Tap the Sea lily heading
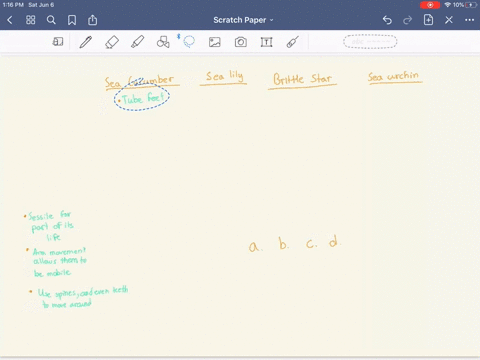Viewport: 480px width, 360px height. point(224,77)
